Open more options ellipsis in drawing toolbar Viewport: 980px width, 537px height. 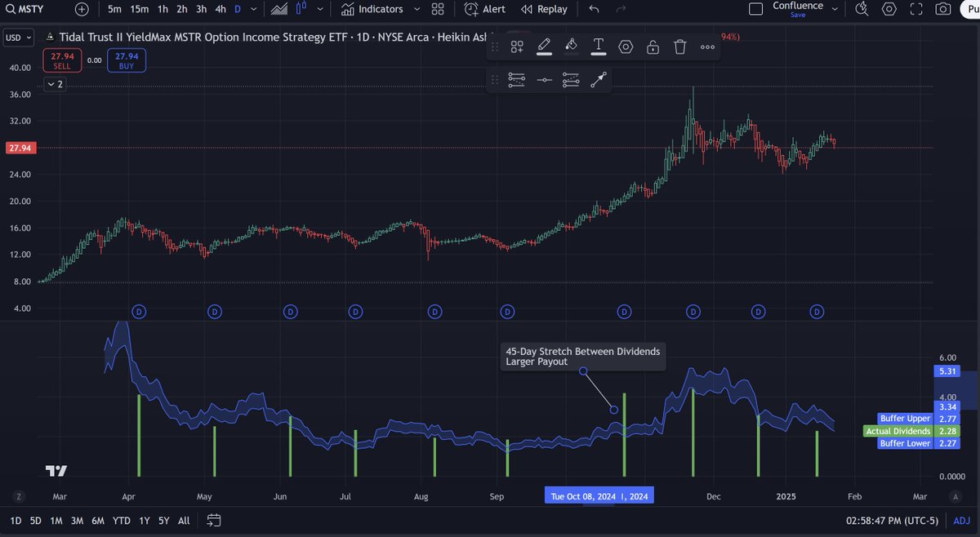707,47
